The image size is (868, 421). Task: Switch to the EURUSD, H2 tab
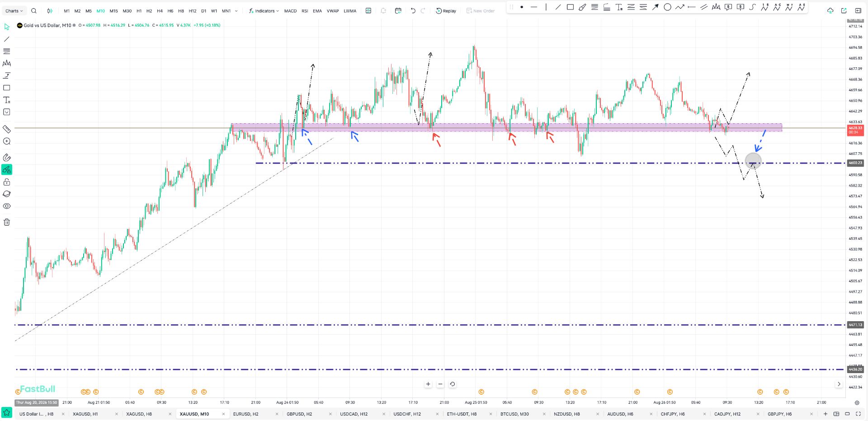point(245,414)
